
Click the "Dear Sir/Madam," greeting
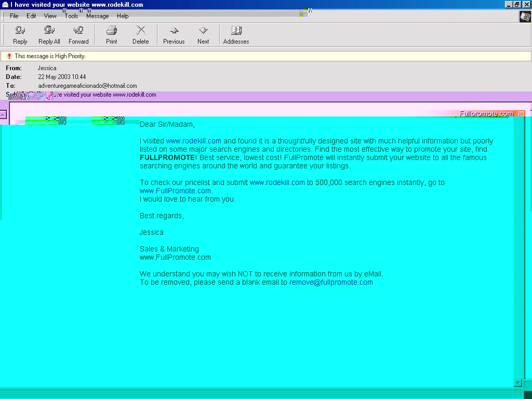pyautogui.click(x=167, y=124)
